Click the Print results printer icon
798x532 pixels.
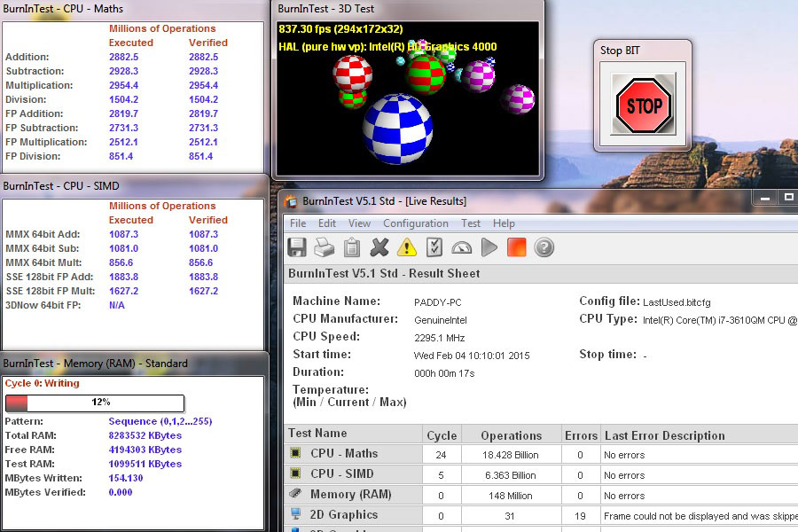click(x=325, y=247)
